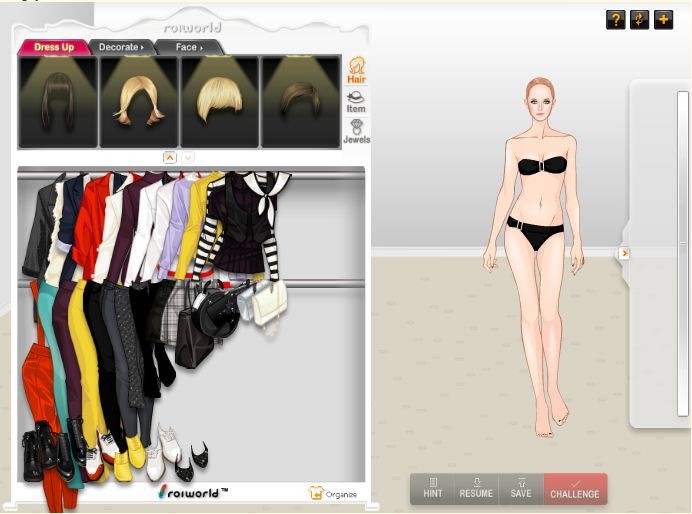Click the HINT button
The width and height of the screenshot is (692, 514).
433,488
